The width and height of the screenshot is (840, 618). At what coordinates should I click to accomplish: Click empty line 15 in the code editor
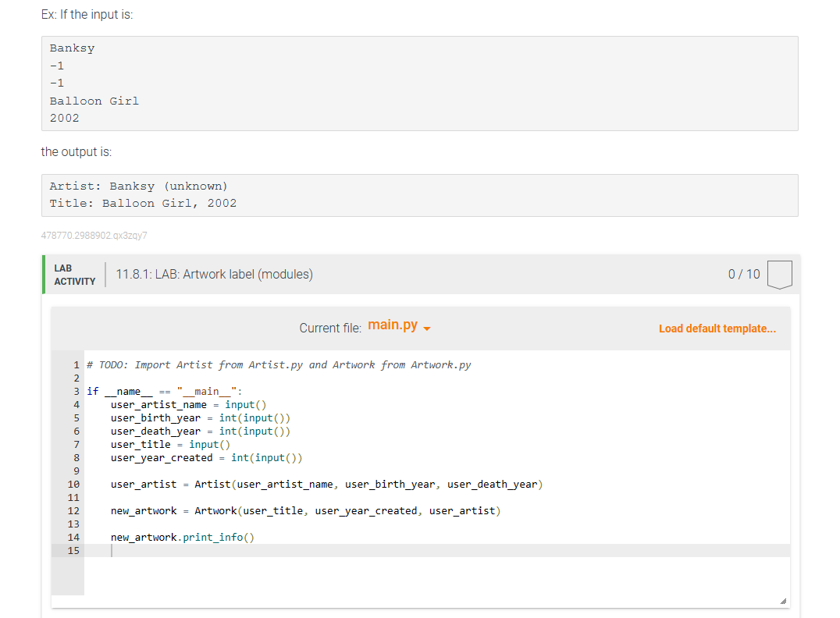click(x=234, y=550)
